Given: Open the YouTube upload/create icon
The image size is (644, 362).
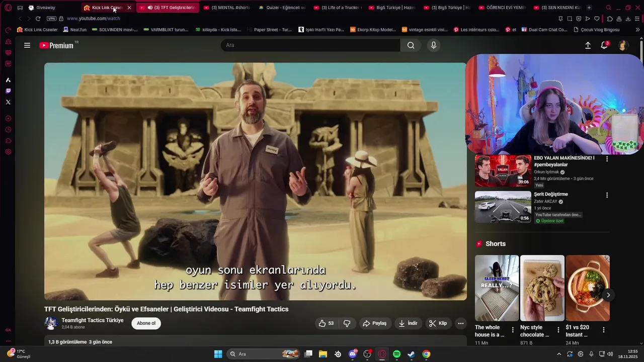Looking at the screenshot, I should coord(588,45).
